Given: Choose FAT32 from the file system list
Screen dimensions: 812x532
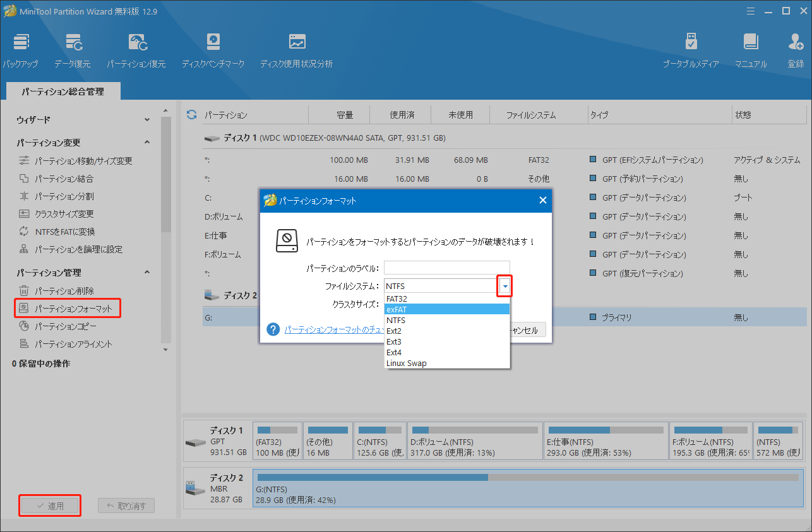Looking at the screenshot, I should tap(447, 299).
